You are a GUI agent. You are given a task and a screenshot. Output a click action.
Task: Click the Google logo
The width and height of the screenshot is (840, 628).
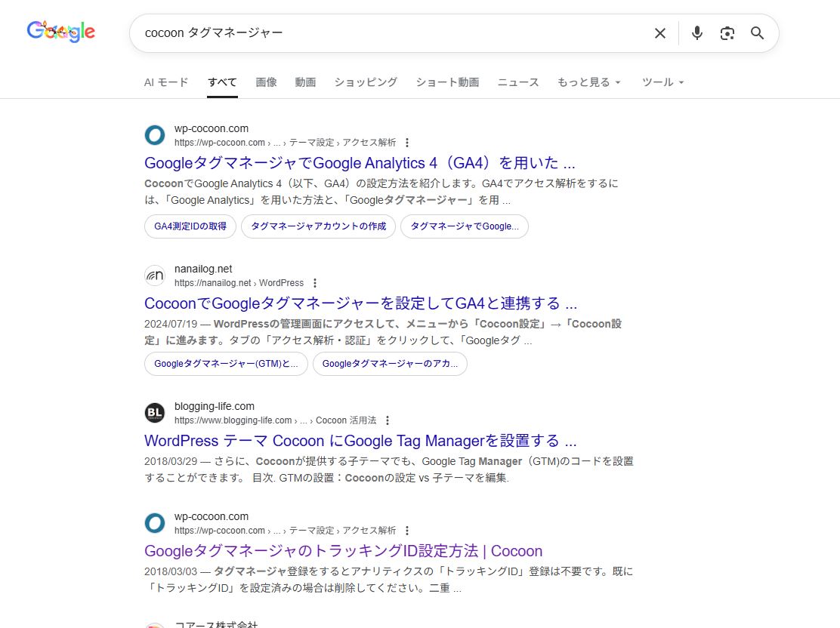pyautogui.click(x=60, y=32)
